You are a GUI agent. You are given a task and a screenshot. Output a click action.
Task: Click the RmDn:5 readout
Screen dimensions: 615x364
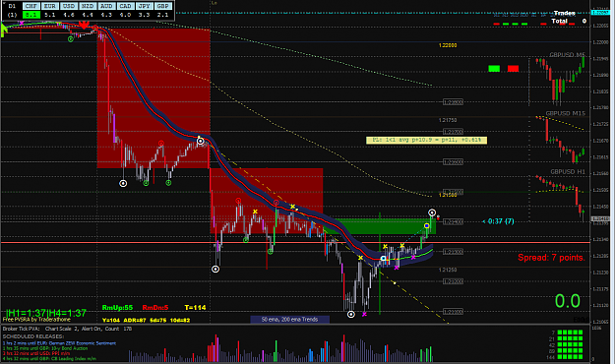point(155,308)
